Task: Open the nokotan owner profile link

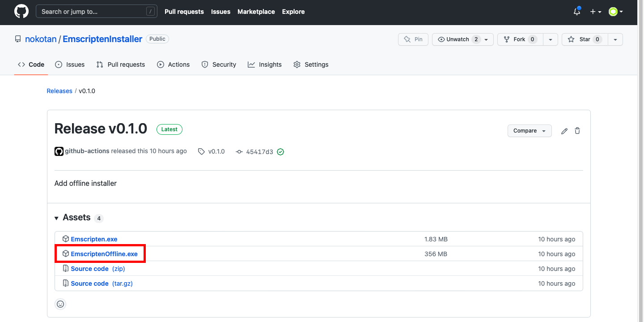Action: 41,39
